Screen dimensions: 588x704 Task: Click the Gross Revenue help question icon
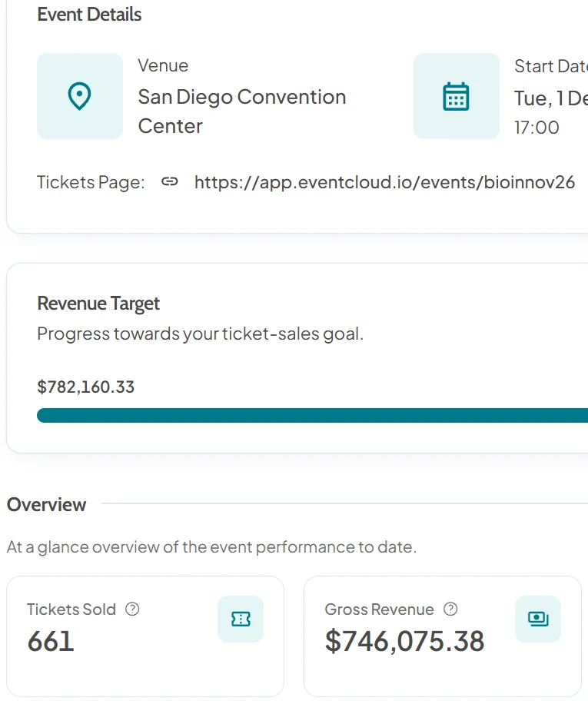(450, 609)
